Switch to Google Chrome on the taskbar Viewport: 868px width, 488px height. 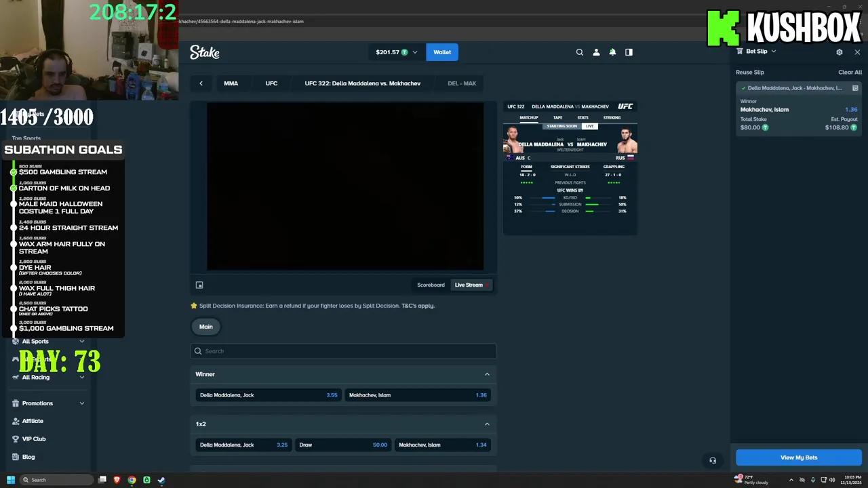click(132, 480)
